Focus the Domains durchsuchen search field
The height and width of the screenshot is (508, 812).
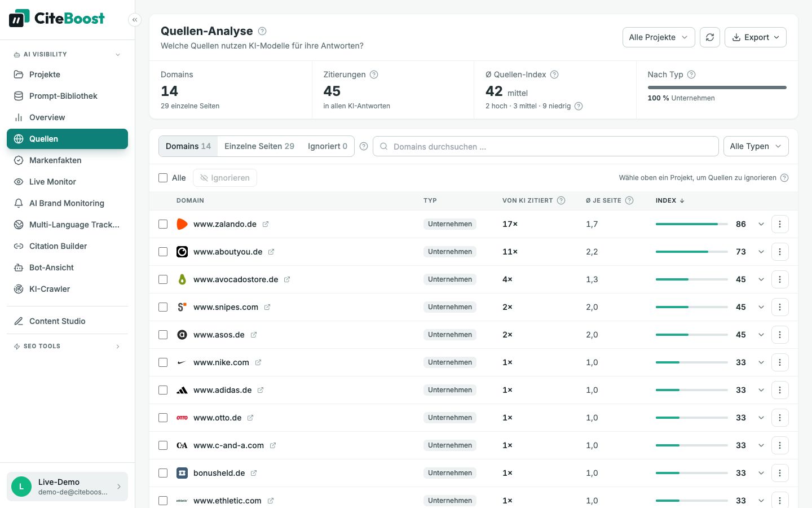point(546,146)
